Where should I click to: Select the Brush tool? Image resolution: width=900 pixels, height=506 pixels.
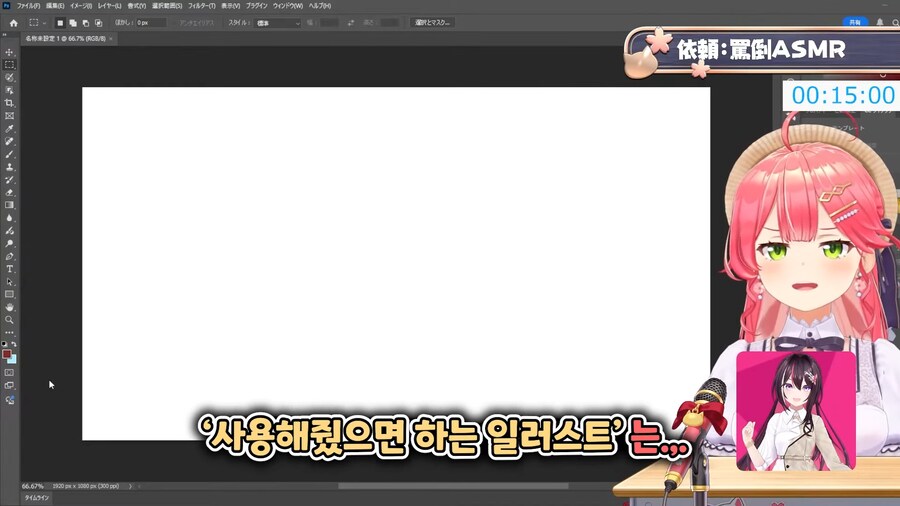click(9, 154)
